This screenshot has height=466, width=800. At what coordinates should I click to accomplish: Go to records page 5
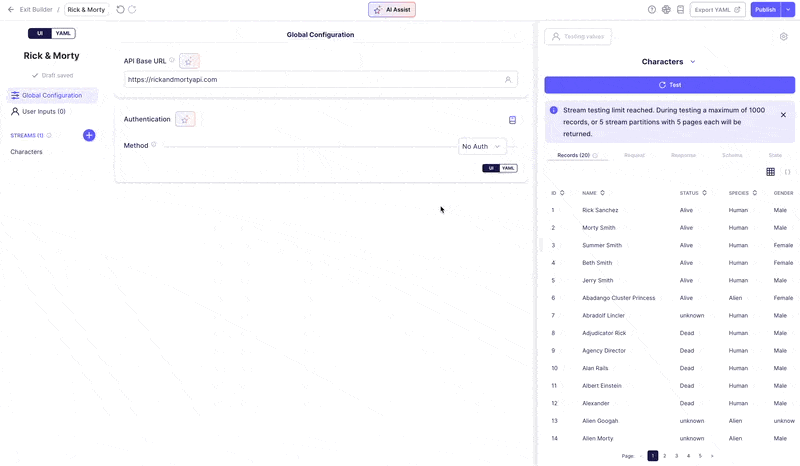point(700,456)
